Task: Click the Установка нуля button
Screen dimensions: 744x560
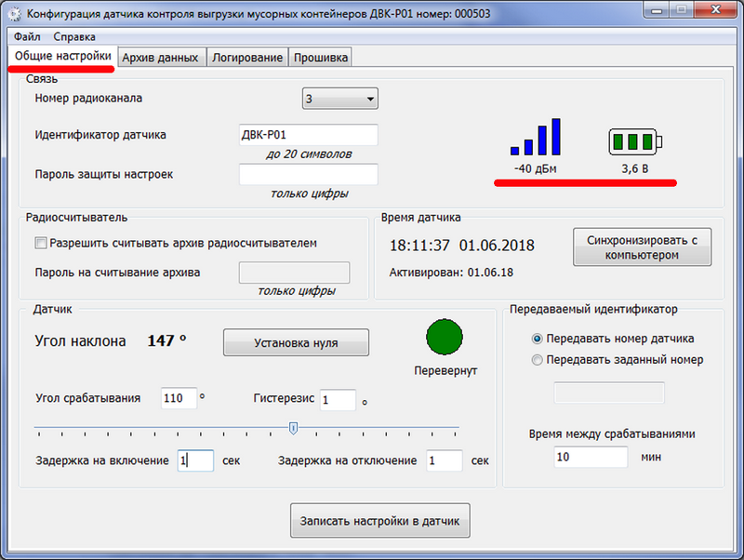Action: pos(296,342)
